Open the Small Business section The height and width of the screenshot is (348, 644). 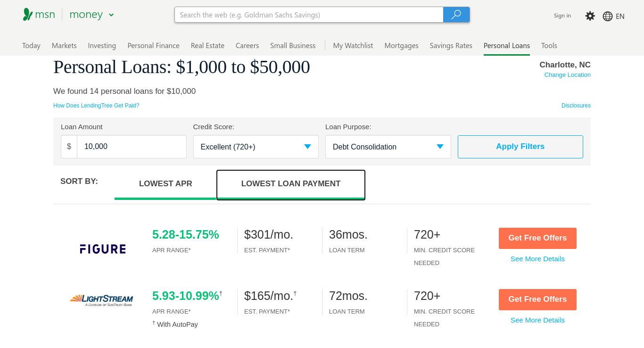(293, 46)
